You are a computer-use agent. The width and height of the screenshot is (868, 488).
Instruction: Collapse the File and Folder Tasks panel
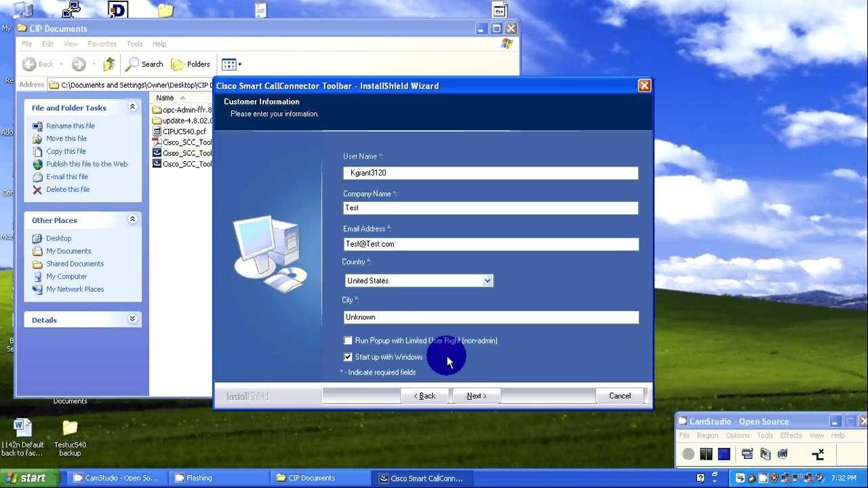[x=132, y=107]
